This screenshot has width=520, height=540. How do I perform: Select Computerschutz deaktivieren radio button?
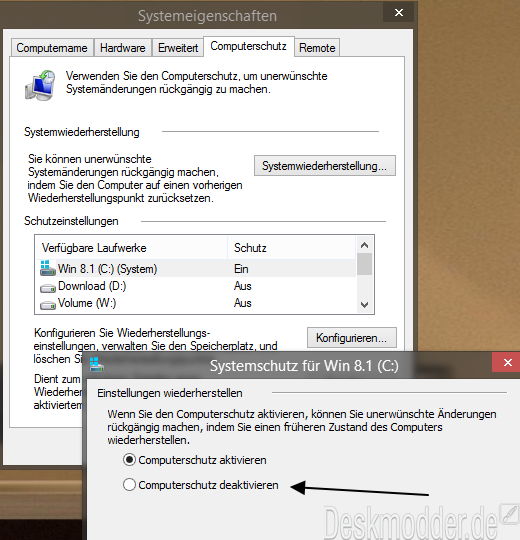click(x=129, y=485)
